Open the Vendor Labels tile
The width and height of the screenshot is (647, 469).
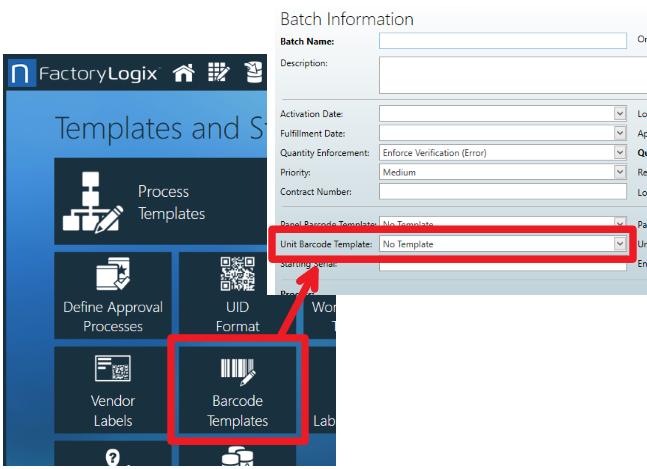[x=113, y=390]
